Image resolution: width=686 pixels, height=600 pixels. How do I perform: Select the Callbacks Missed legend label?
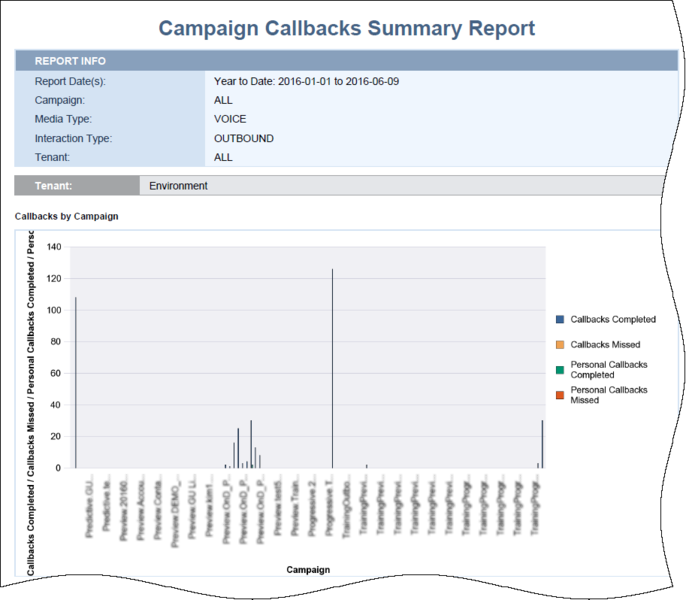pos(605,345)
